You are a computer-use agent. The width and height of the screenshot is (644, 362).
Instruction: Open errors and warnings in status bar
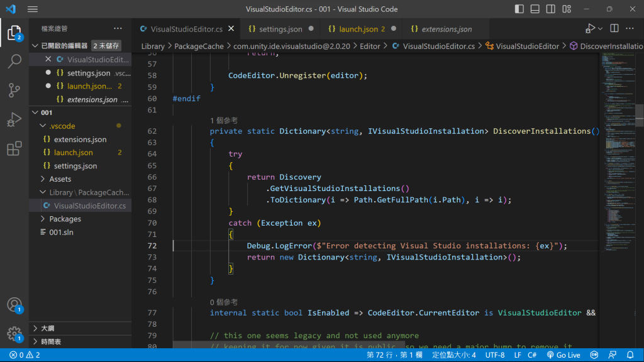click(x=25, y=355)
